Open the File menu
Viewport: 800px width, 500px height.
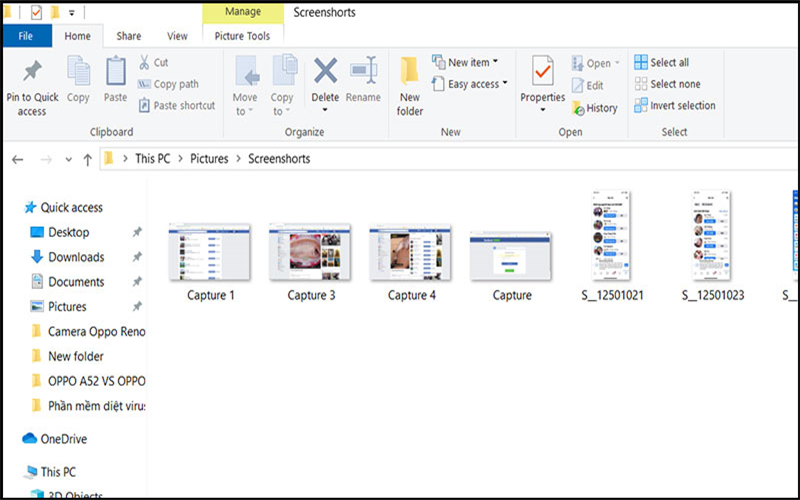[27, 36]
